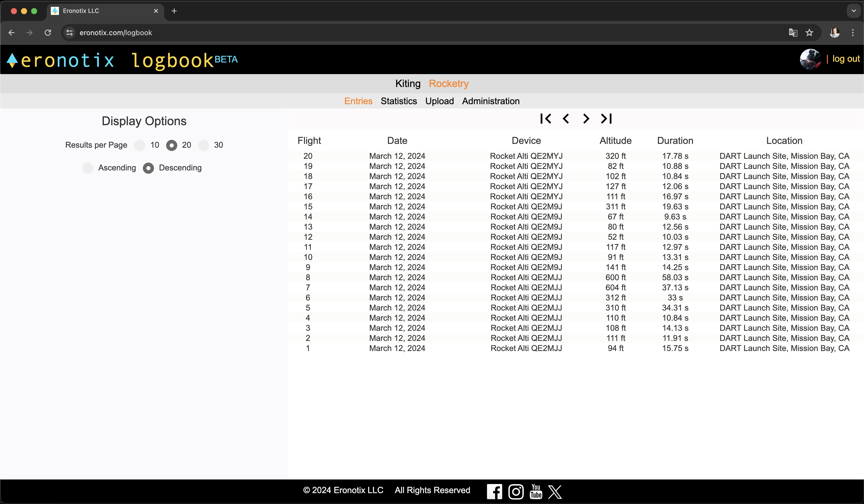Open Chrome's three-dot menu
The image size is (864, 504).
click(x=853, y=33)
